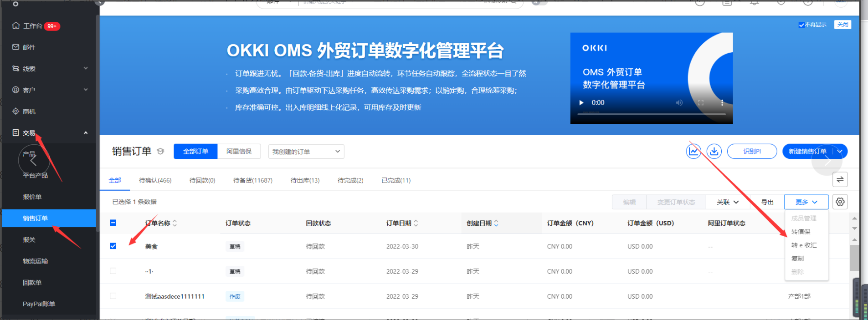Click the 99+ notification badge
The image size is (868, 320).
tap(52, 26)
